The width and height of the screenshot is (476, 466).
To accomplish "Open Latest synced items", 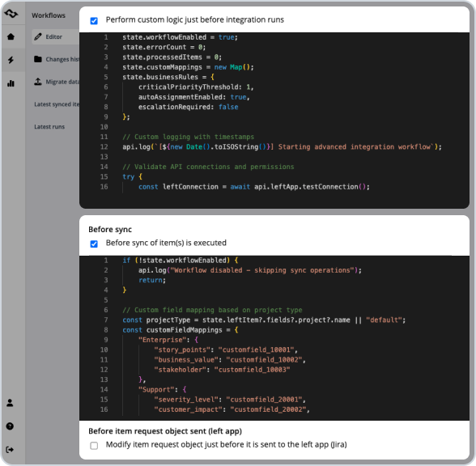I will [x=57, y=104].
